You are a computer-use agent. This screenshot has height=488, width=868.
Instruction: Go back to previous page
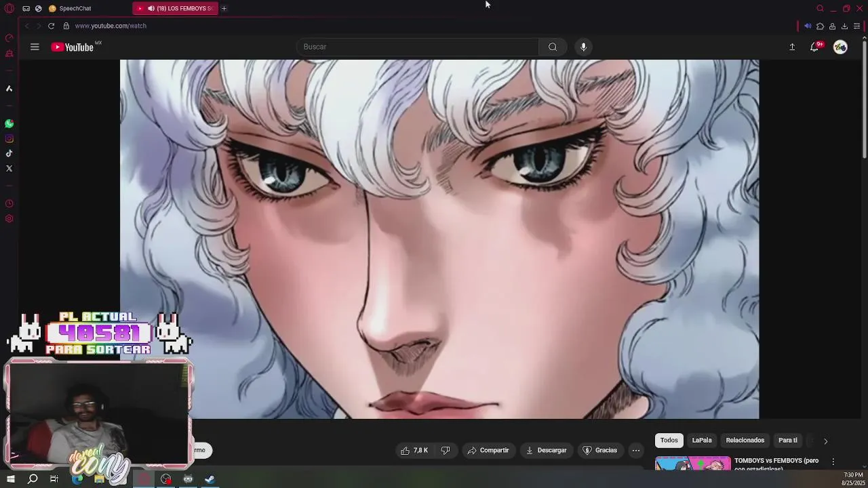(x=26, y=26)
